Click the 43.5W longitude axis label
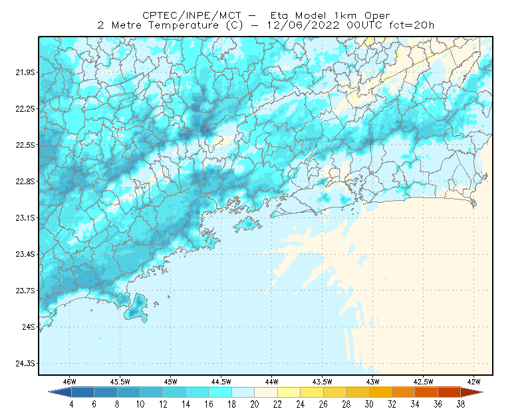Screen dimensions: 532x411 (x=322, y=382)
